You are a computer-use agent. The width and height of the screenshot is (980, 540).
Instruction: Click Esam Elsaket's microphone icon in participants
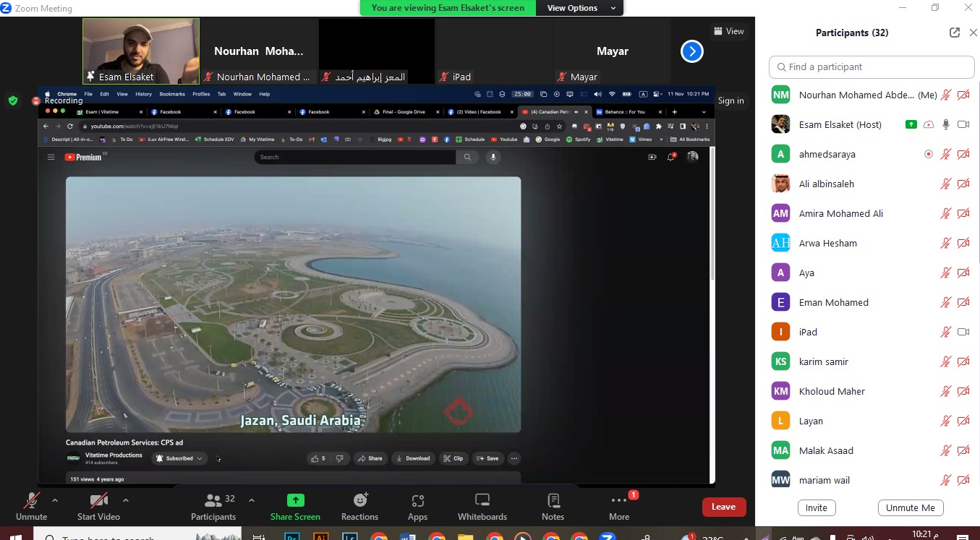coord(945,124)
